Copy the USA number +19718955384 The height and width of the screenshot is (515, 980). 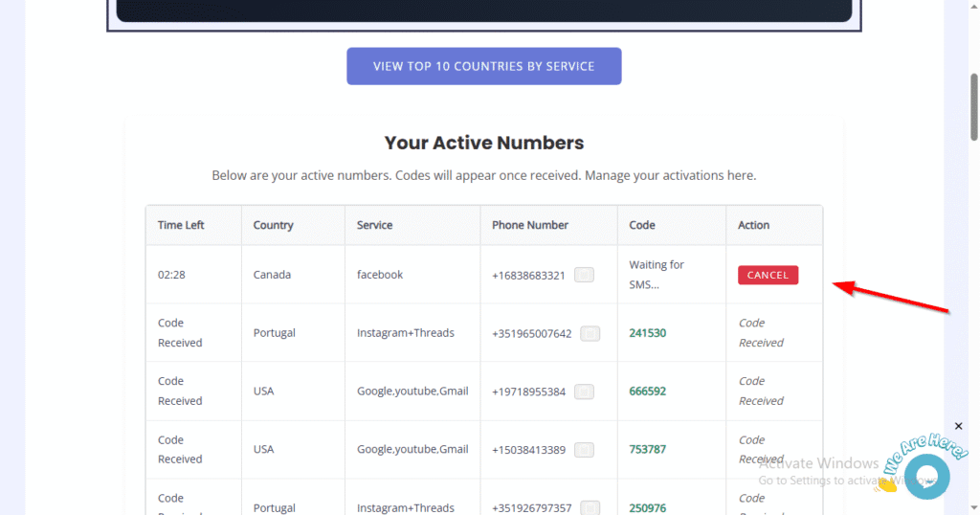tap(584, 392)
